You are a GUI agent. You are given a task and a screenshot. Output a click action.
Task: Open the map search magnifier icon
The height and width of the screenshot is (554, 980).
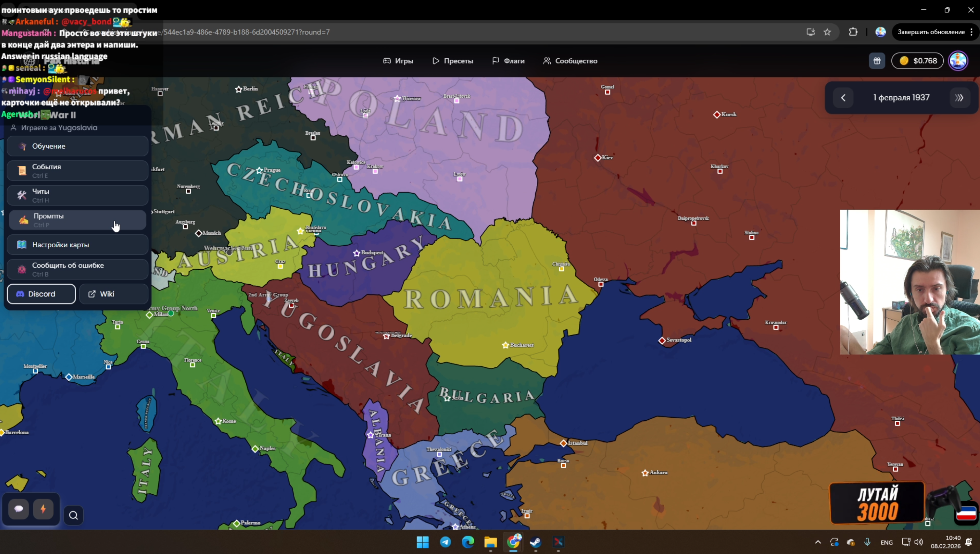pos(74,515)
